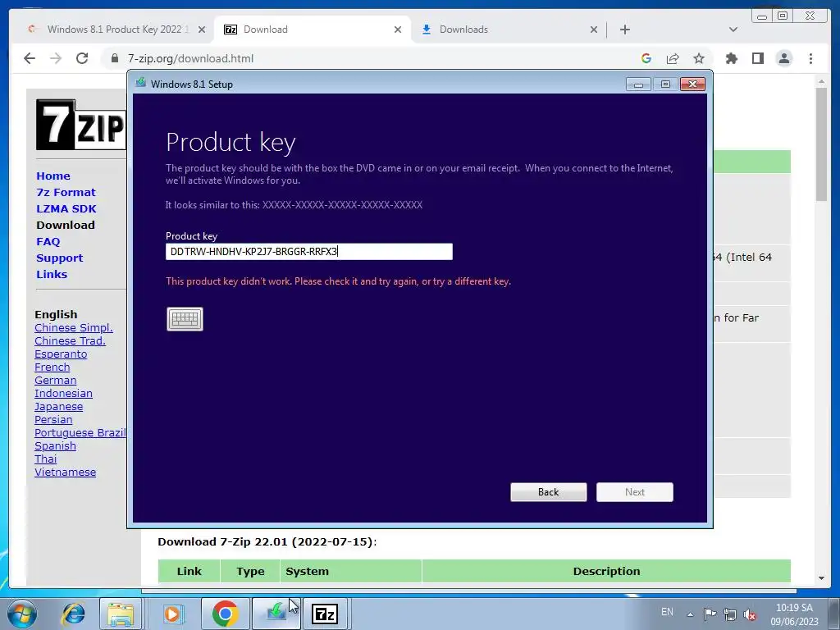
Task: Switch language to Chinese Simpl.
Action: point(73,328)
